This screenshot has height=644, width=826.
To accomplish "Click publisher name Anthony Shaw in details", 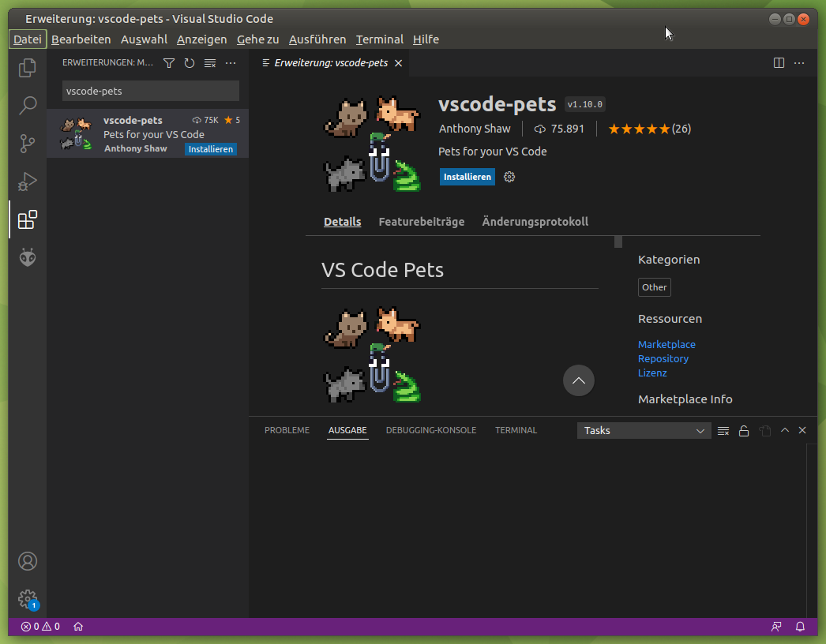I will 475,129.
